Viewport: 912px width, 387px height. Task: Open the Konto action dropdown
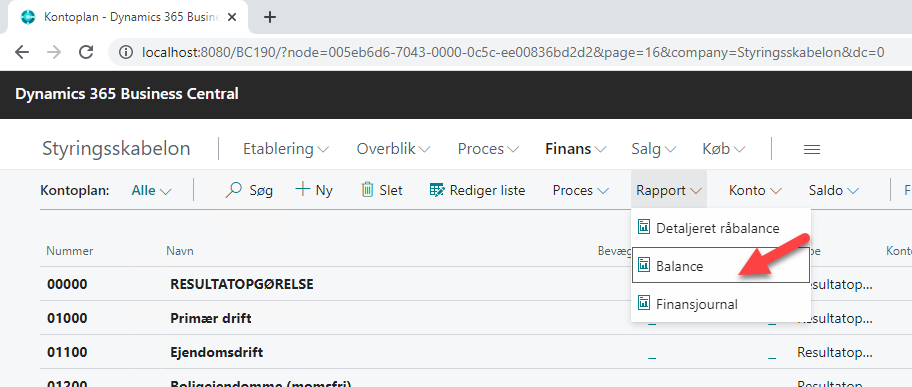pyautogui.click(x=755, y=190)
